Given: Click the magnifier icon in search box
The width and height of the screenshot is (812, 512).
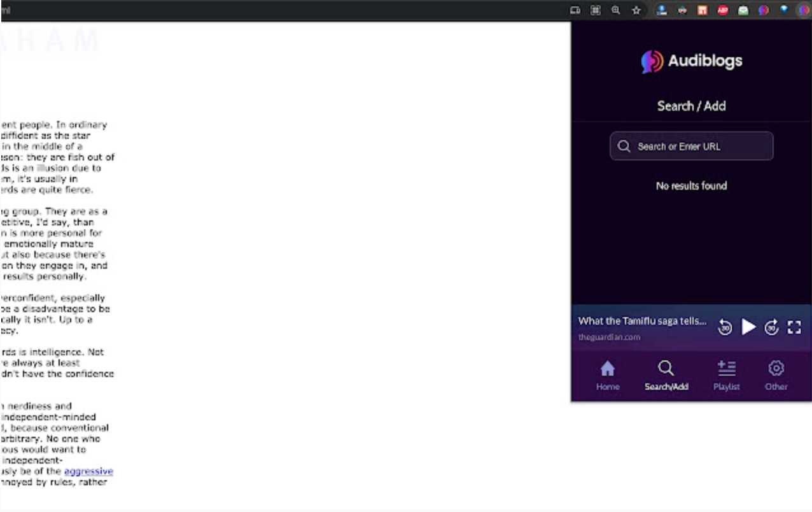Looking at the screenshot, I should [x=624, y=146].
